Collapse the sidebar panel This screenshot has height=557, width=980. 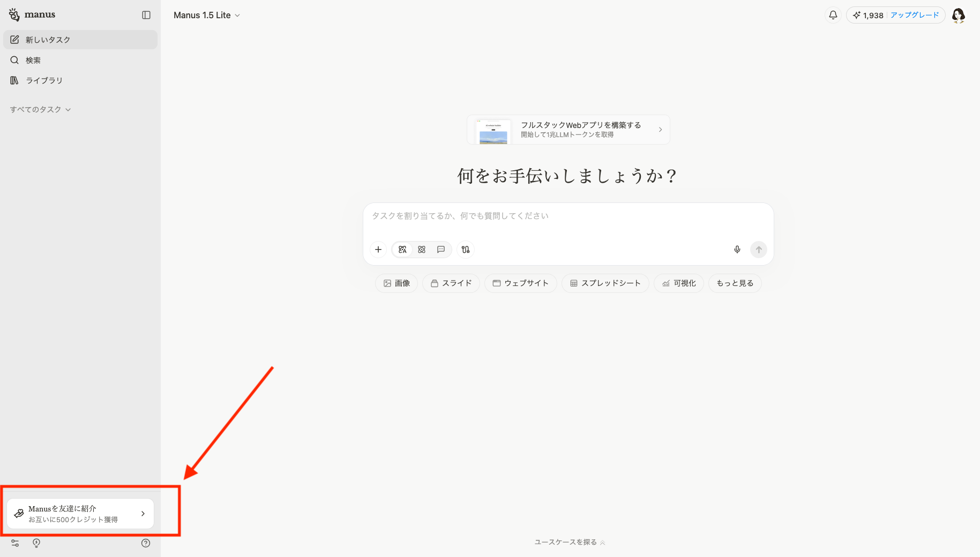point(146,14)
